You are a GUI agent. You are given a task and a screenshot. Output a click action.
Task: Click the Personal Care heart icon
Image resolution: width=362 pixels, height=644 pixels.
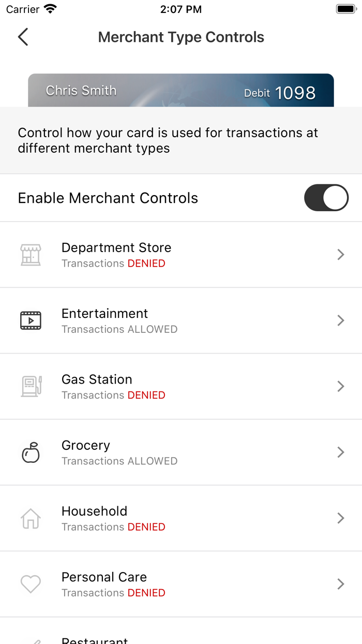click(31, 584)
